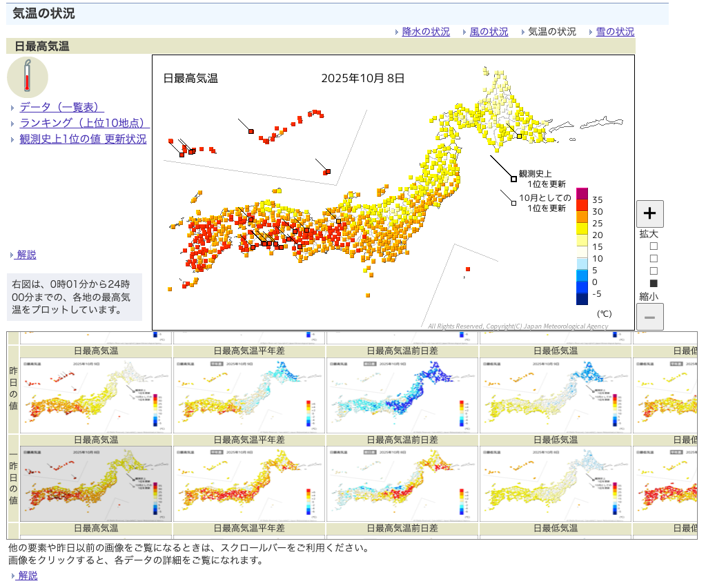Image resolution: width=706 pixels, height=588 pixels.
Task: Zoom in the map with the plus button
Action: (649, 214)
